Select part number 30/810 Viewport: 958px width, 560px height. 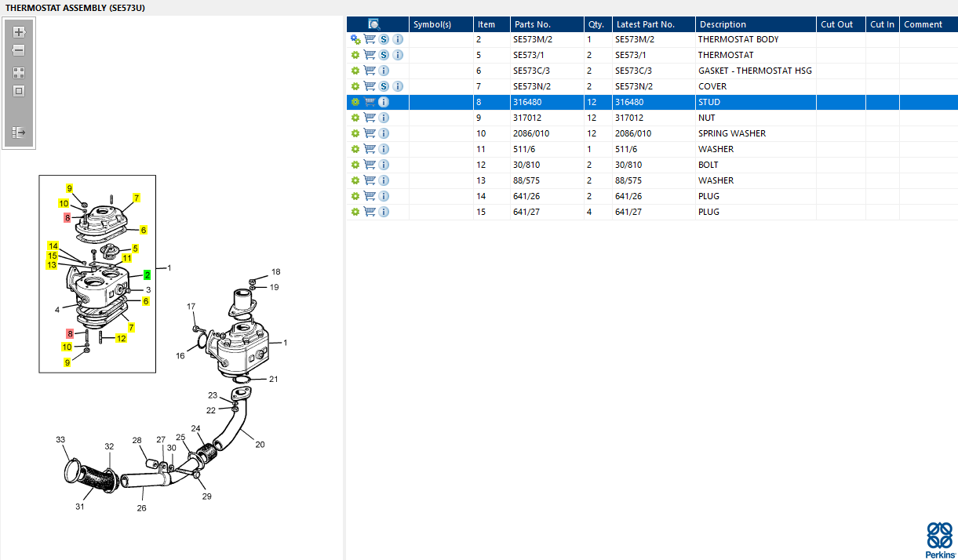[x=526, y=165]
